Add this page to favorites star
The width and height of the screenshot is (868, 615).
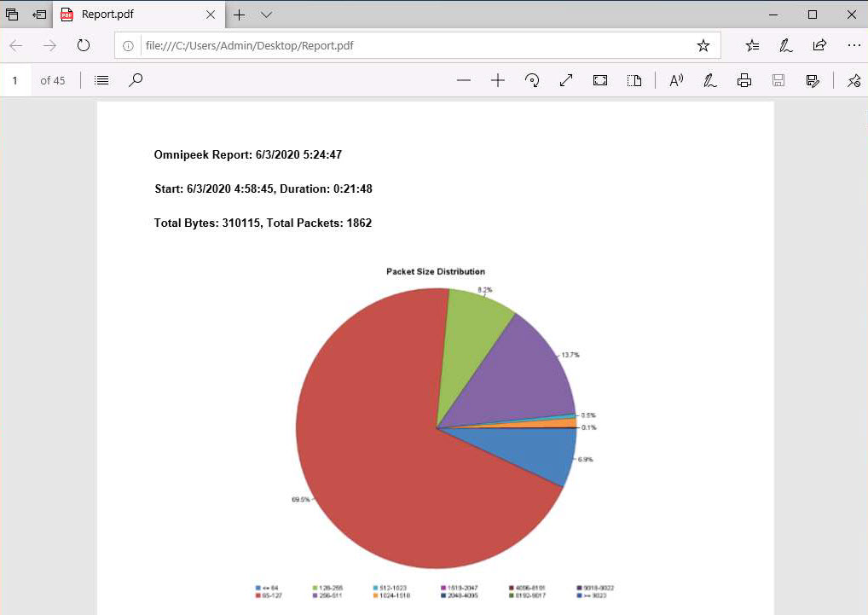point(703,45)
